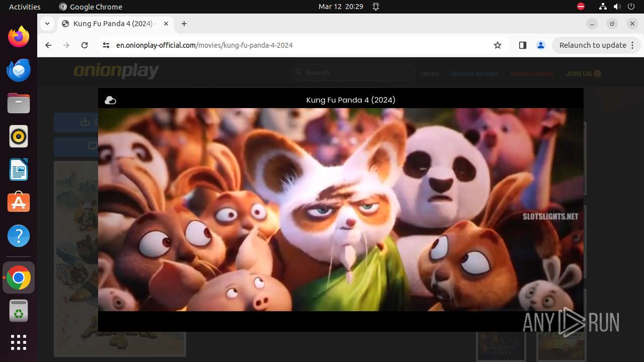The height and width of the screenshot is (362, 644).
Task: Expand the tab search dropdown arrow
Action: (x=47, y=24)
